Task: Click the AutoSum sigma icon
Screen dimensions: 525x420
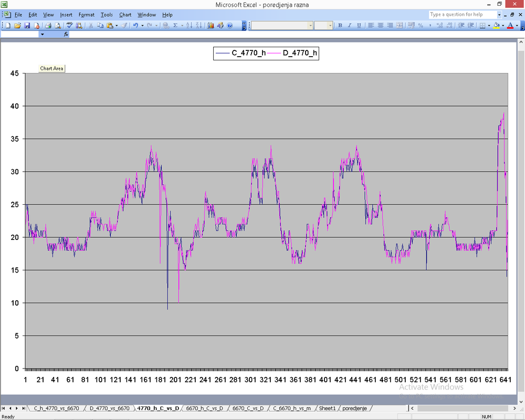Action: point(175,25)
